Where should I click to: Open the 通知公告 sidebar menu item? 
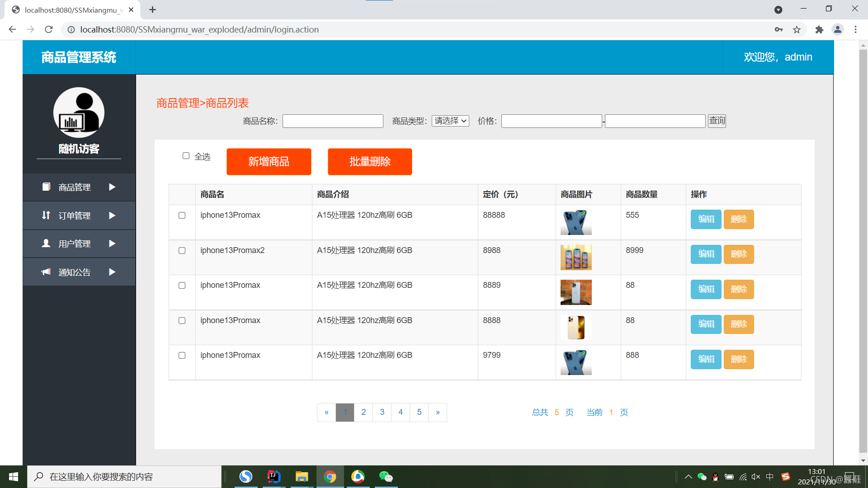click(79, 272)
